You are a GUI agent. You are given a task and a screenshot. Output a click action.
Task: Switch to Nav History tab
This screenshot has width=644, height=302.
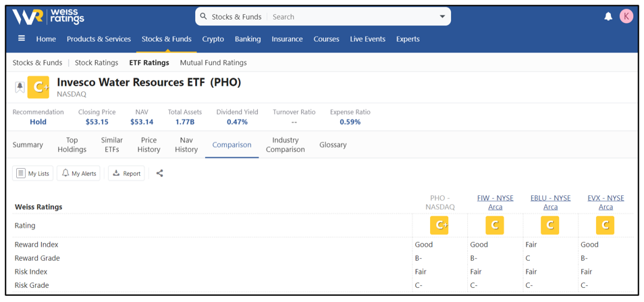coord(186,145)
